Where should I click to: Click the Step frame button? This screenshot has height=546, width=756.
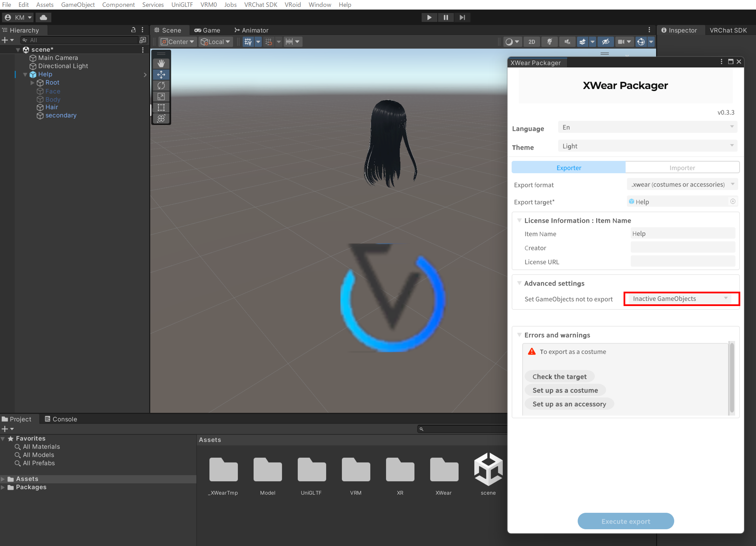tap(462, 17)
